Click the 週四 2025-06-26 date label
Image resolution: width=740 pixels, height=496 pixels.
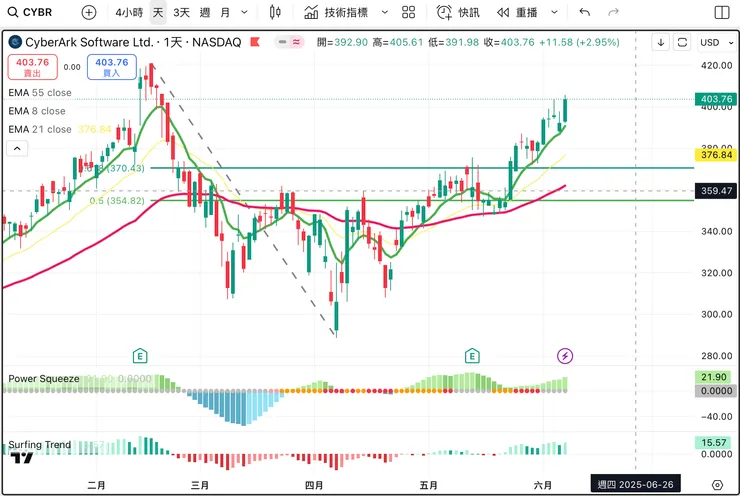pos(636,485)
